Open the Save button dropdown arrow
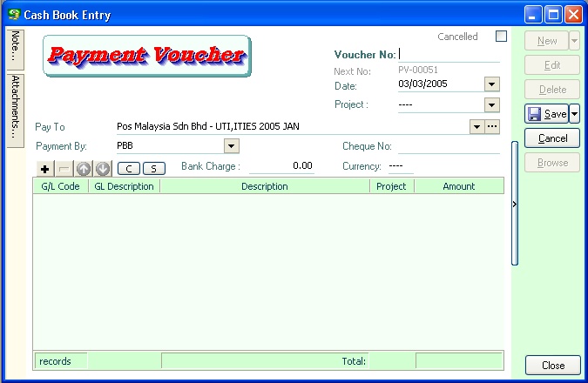Image resolution: width=588 pixels, height=383 pixels. [574, 114]
